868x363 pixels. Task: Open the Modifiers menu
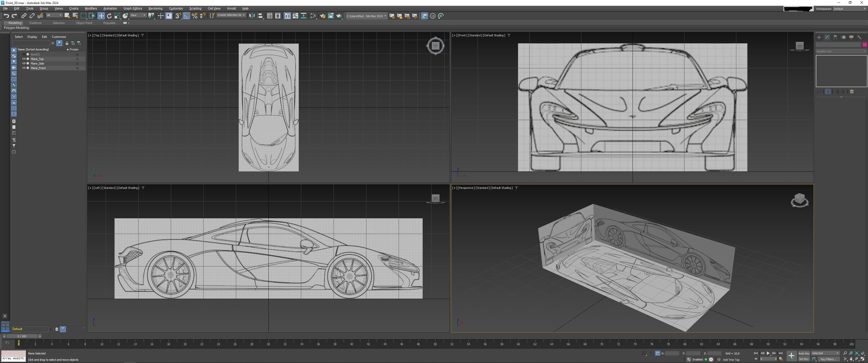[91, 8]
